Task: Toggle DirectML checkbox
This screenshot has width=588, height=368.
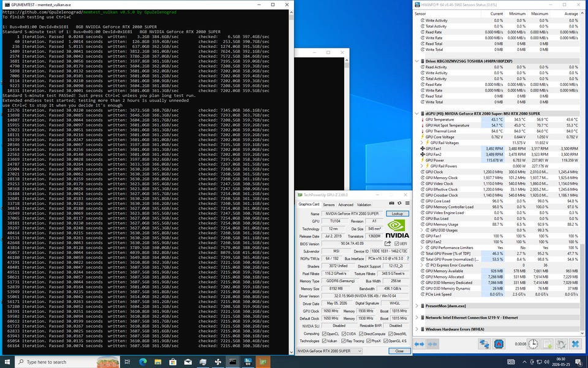Action: (390, 334)
